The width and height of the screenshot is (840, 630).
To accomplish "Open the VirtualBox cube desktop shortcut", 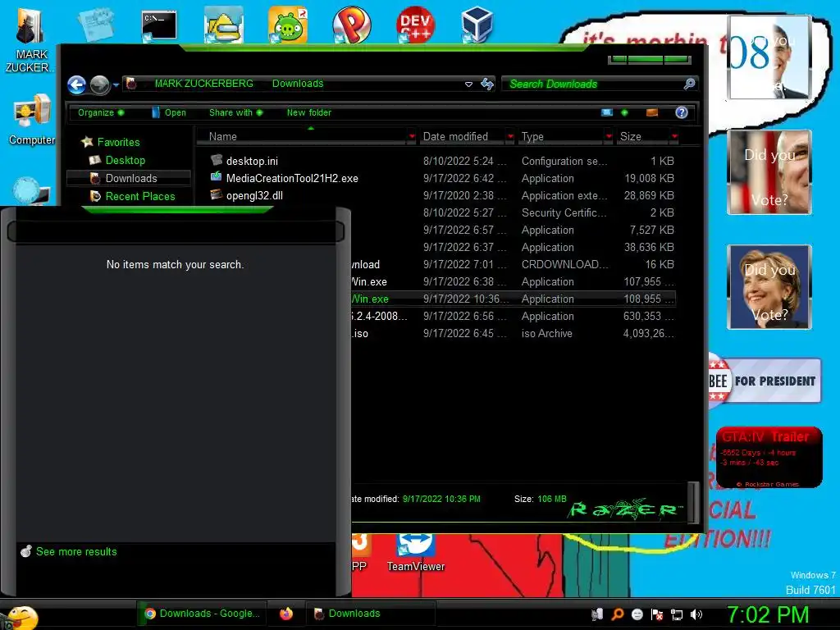I will click(477, 25).
